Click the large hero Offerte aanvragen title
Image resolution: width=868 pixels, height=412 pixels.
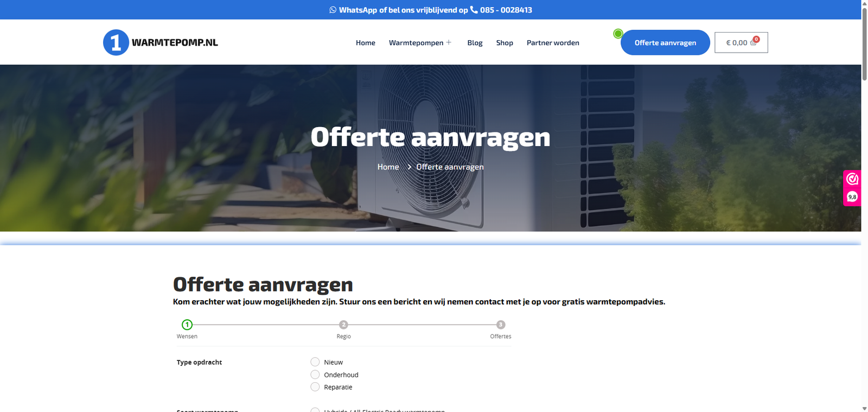pos(430,137)
